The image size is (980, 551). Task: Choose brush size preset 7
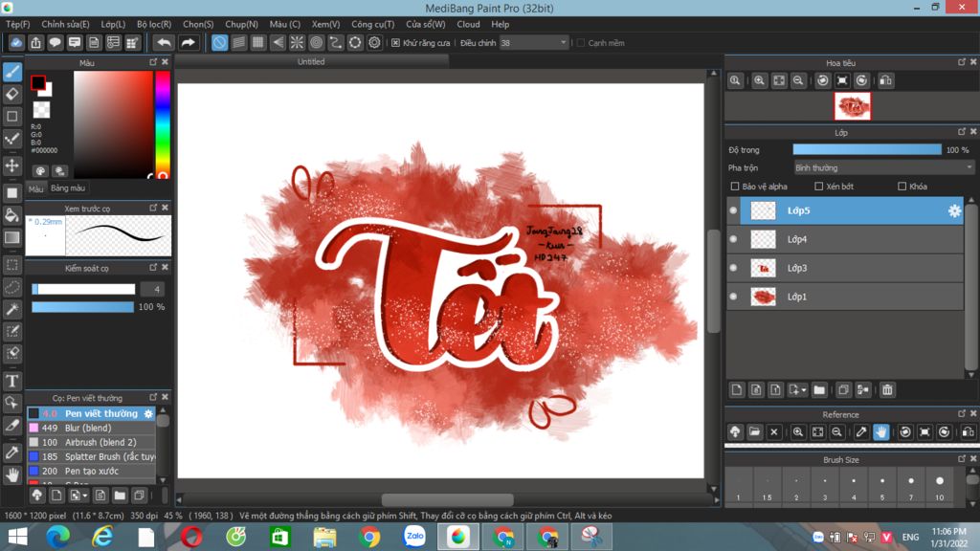[911, 487]
